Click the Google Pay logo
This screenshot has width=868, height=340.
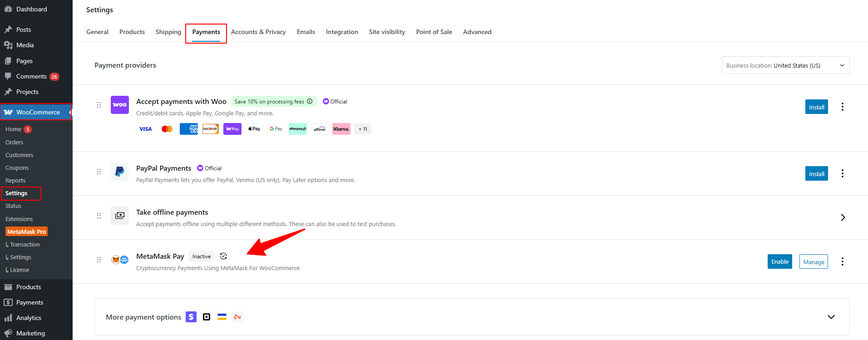click(x=276, y=129)
